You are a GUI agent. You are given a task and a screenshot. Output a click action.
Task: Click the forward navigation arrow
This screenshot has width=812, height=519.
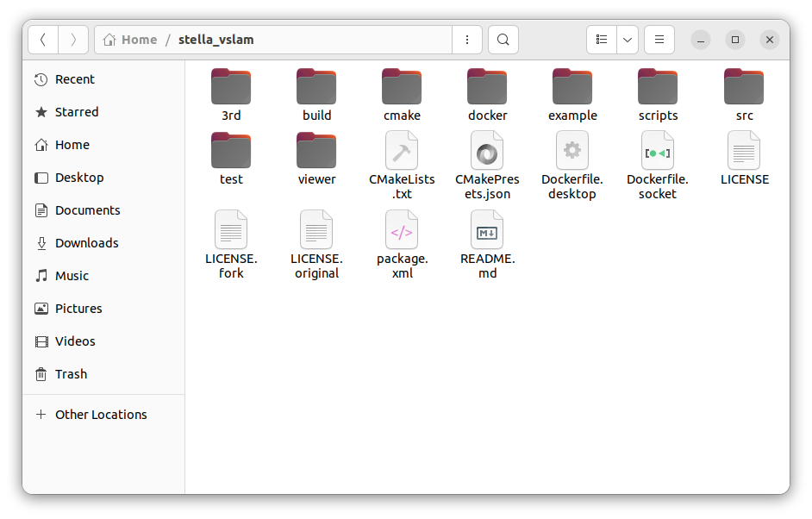[x=73, y=40]
